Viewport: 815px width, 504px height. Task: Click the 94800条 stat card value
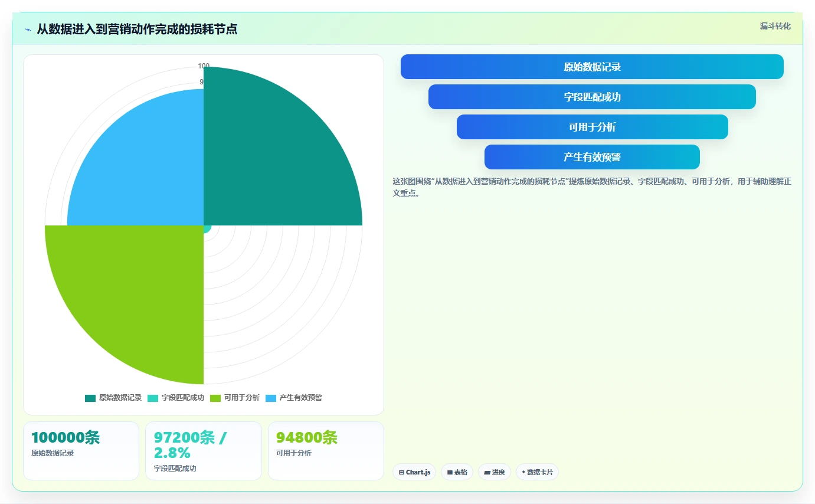(x=307, y=437)
